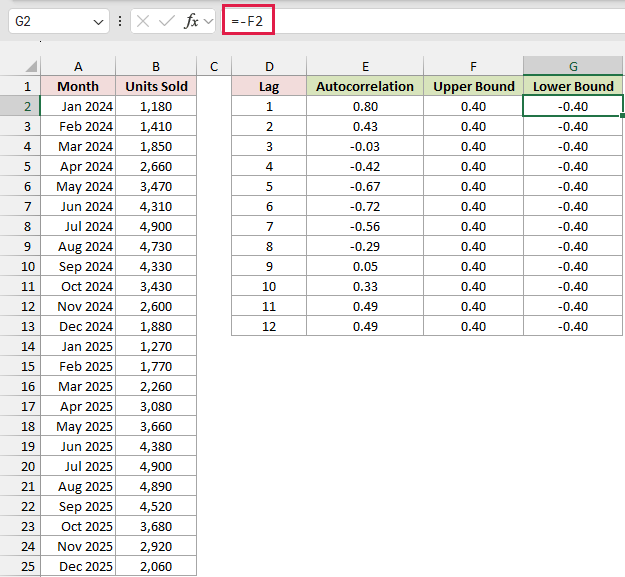Select cell Jan 2024
The height and width of the screenshot is (577, 625).
[x=78, y=106]
